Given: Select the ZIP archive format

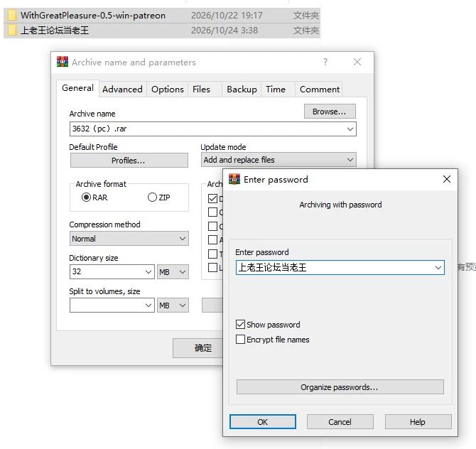Looking at the screenshot, I should pyautogui.click(x=152, y=198).
